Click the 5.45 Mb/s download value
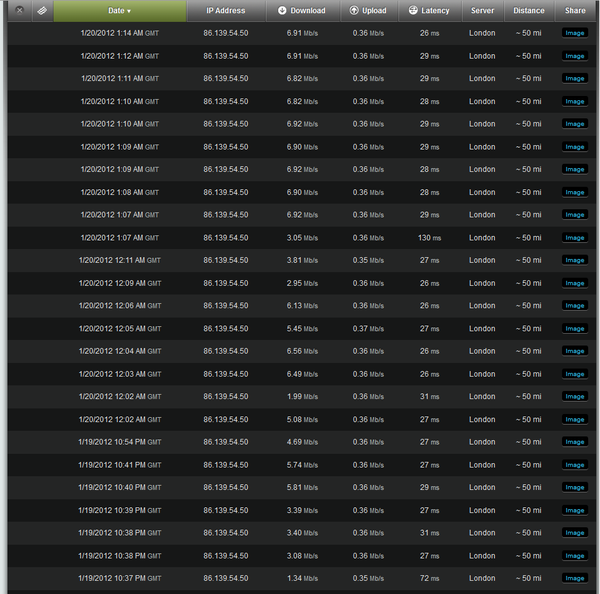This screenshot has height=594, width=600. [x=302, y=328]
